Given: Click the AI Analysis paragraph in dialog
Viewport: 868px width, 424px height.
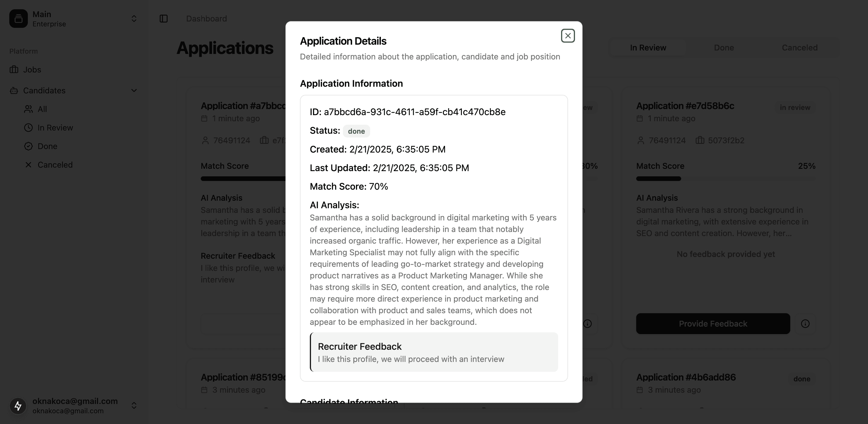Looking at the screenshot, I should point(434,270).
